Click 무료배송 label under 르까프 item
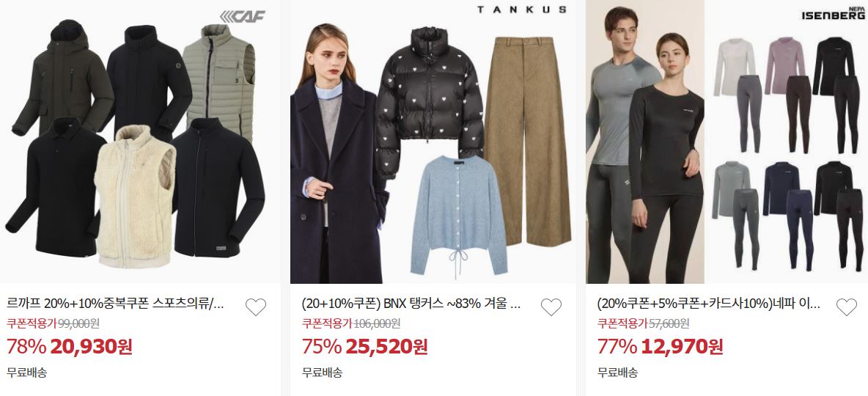This screenshot has width=868, height=396. click(27, 373)
